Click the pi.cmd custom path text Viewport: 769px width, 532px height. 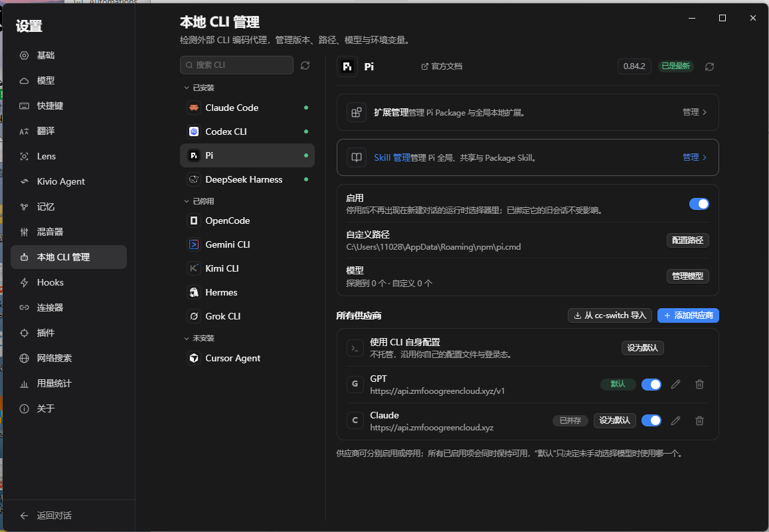[434, 247]
